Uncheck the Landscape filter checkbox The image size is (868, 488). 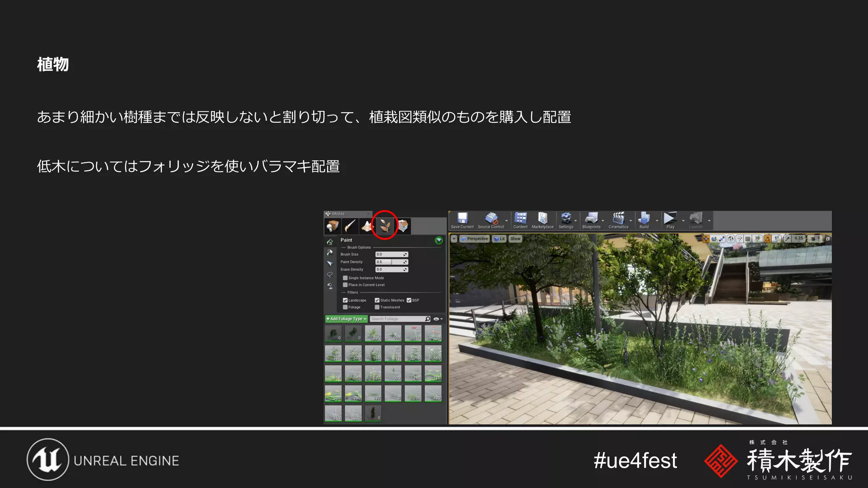pos(345,300)
